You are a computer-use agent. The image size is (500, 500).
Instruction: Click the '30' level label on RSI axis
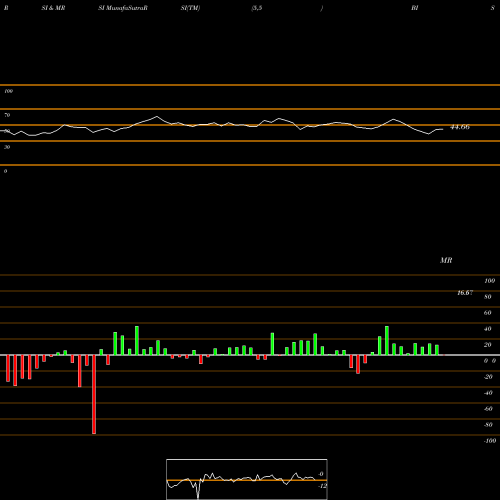[x=7, y=147]
